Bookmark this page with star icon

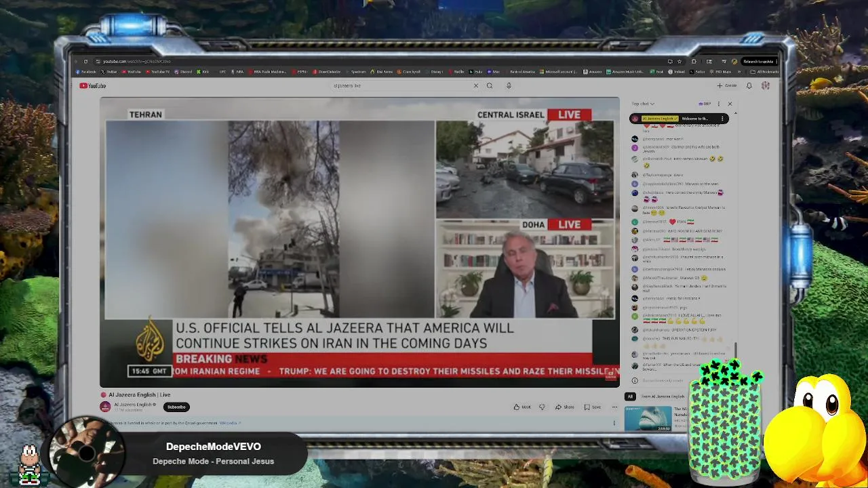679,61
